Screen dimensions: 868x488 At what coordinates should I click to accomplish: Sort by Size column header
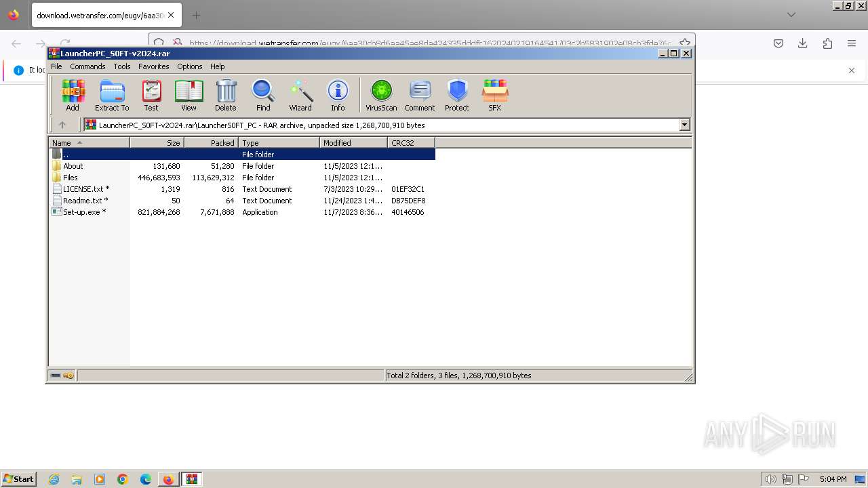coord(157,142)
